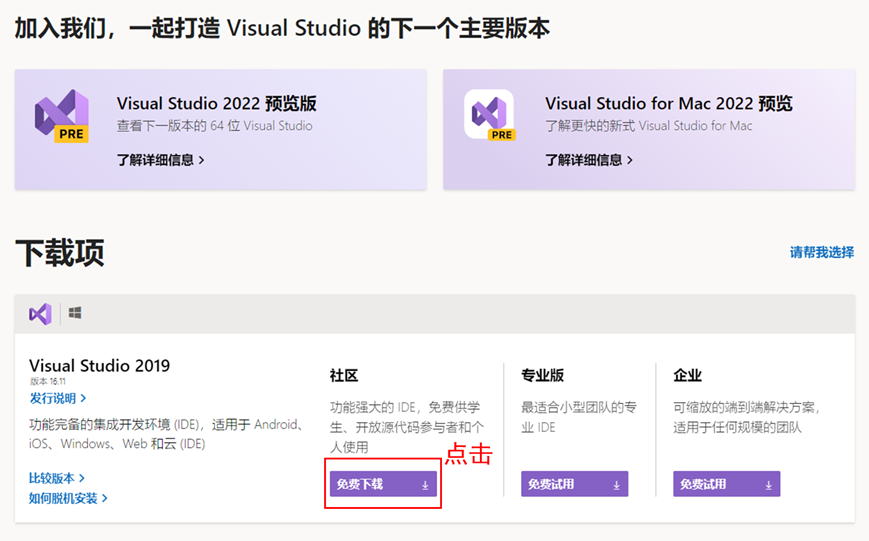Click the download arrow on 企业 免费试用 button
Screen dimensions: 869x541
click(x=769, y=485)
